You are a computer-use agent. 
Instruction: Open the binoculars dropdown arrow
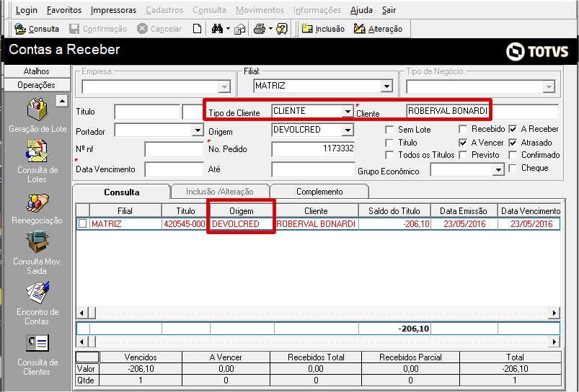click(228, 29)
